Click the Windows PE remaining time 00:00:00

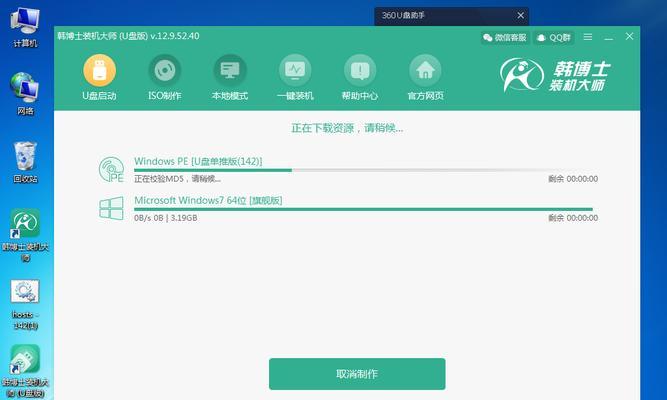pyautogui.click(x=573, y=179)
